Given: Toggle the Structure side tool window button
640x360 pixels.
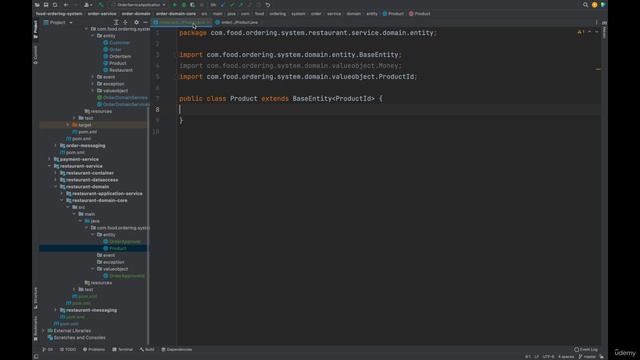Looking at the screenshot, I should pos(36,298).
